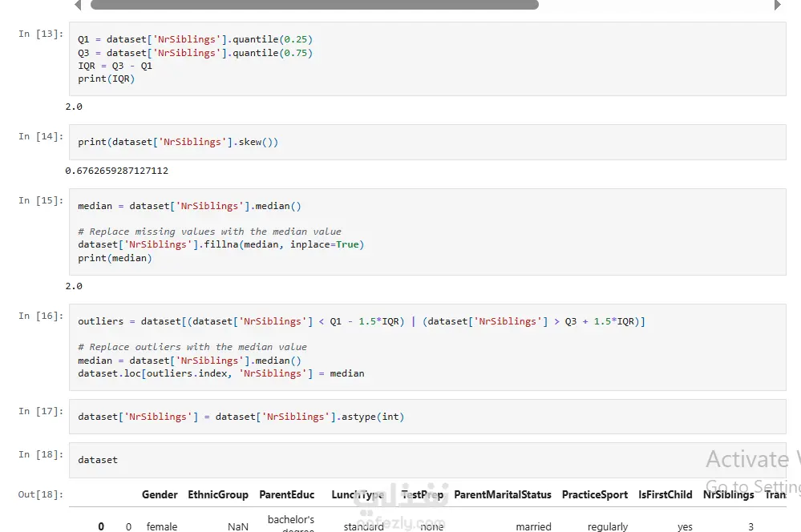Click the dataset.loc[outliers.index line

pos(221,373)
